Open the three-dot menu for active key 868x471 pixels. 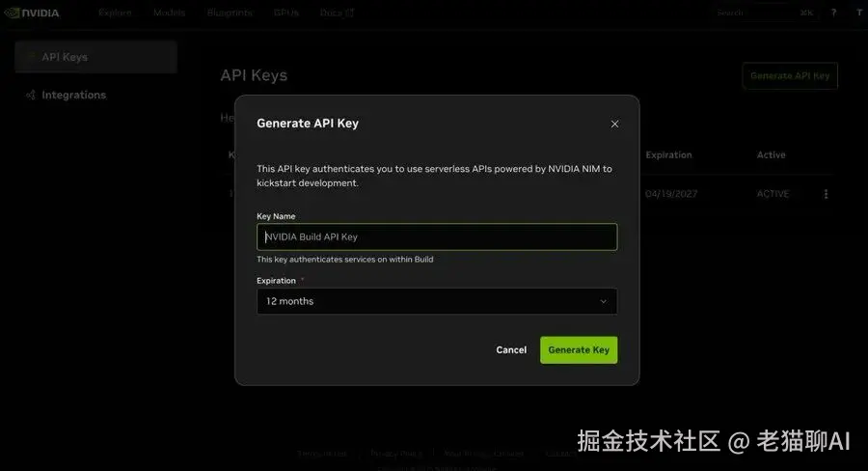pyautogui.click(x=826, y=194)
